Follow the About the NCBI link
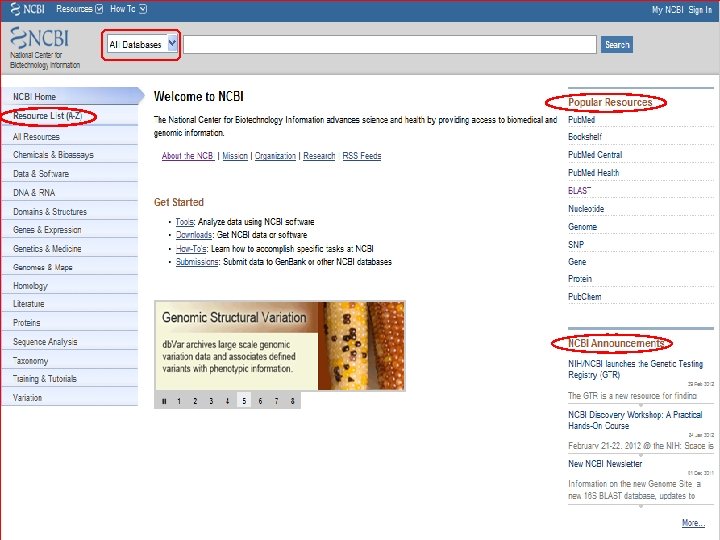The width and height of the screenshot is (720, 540). 188,156
